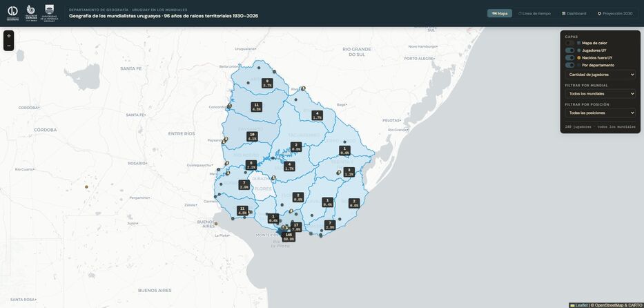This screenshot has width=644, height=308.
Task: Open the Cantidad de jugadores dropdown
Action: [x=601, y=75]
